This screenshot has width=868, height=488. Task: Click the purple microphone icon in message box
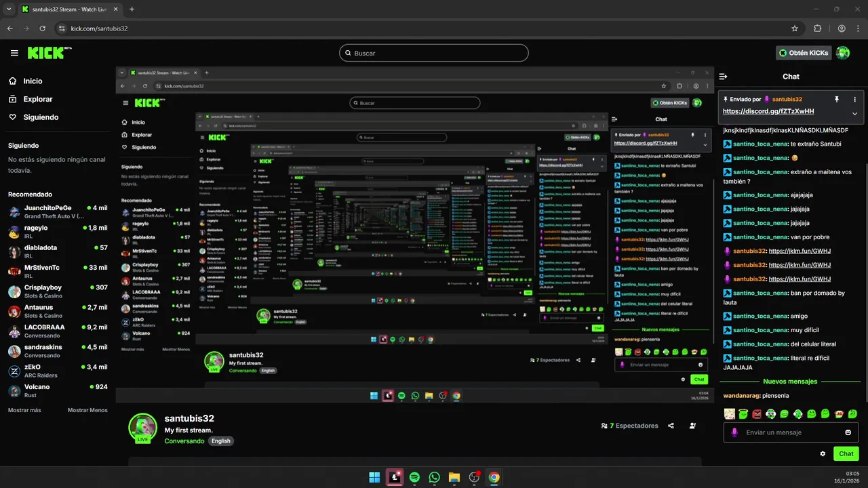734,432
